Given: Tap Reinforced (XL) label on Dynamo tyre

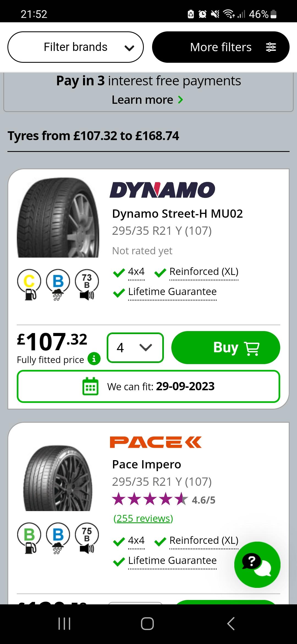Looking at the screenshot, I should pyautogui.click(x=204, y=272).
